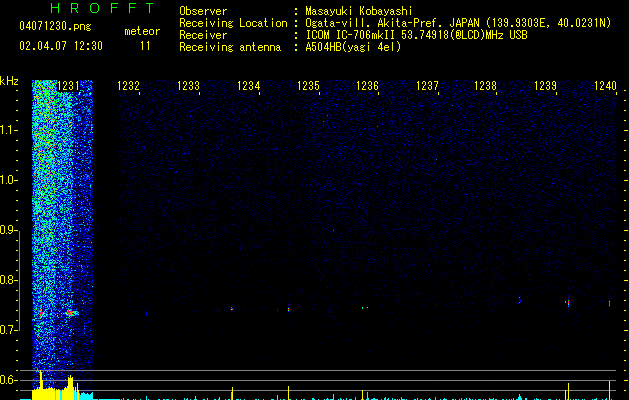Click the Receiving Location label
The height and width of the screenshot is (400, 629).
233,23
